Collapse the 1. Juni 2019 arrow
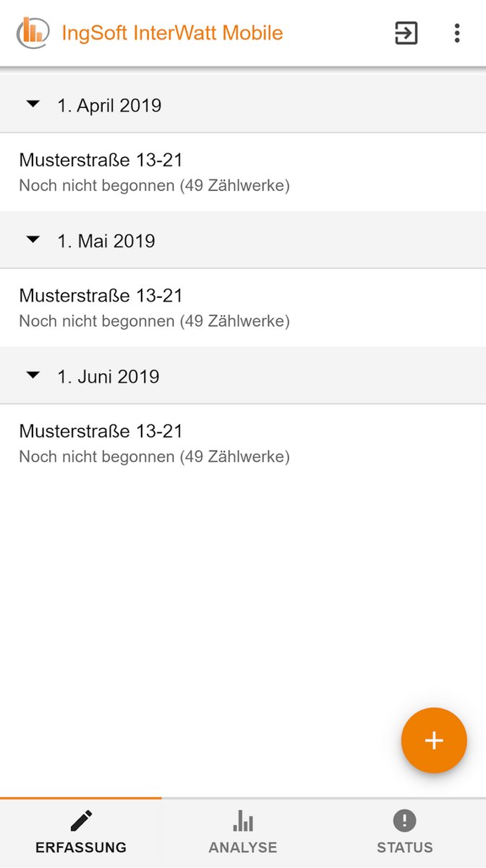486x868 pixels. 33,375
